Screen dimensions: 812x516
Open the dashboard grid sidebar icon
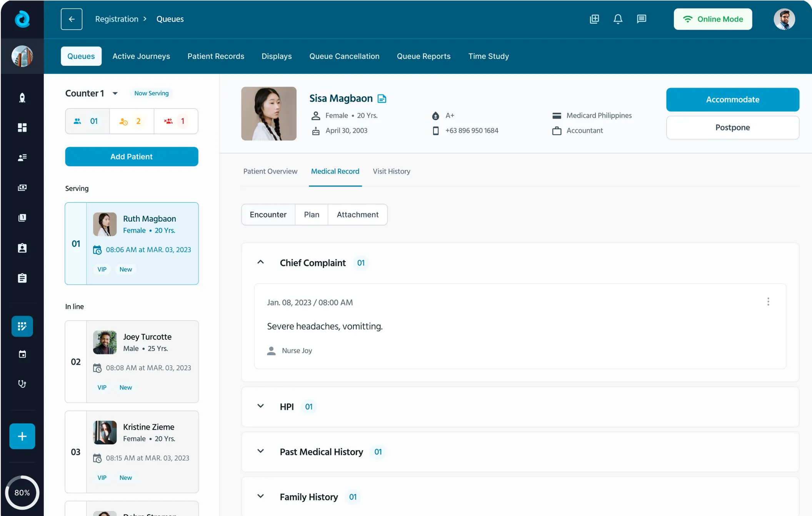tap(22, 127)
